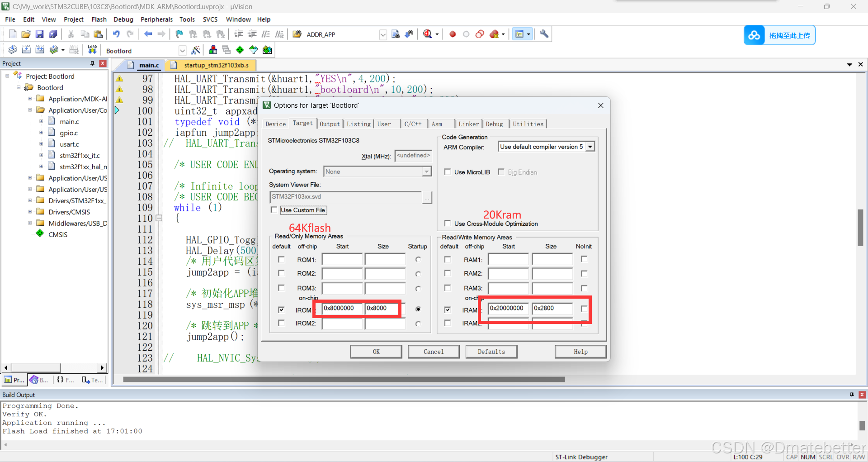868x462 pixels.
Task: Kill all breakpoints via the breakpoint-x icon
Action: [x=494, y=34]
